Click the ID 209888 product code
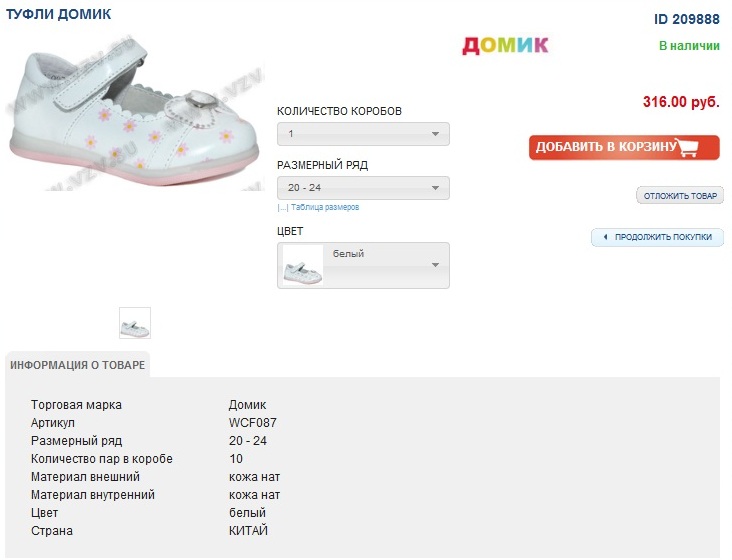 coord(687,18)
